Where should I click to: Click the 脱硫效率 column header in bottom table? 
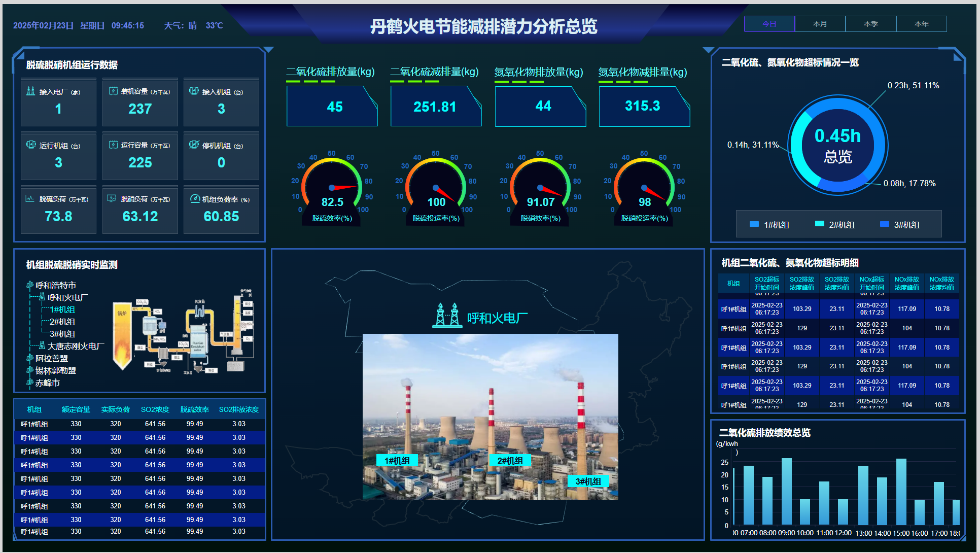click(x=195, y=409)
